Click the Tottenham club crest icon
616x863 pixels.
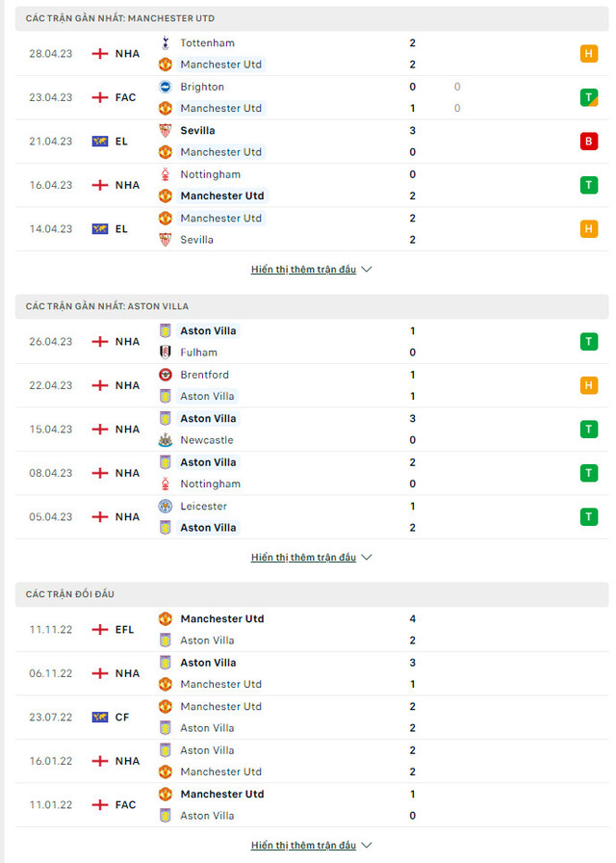coord(165,43)
